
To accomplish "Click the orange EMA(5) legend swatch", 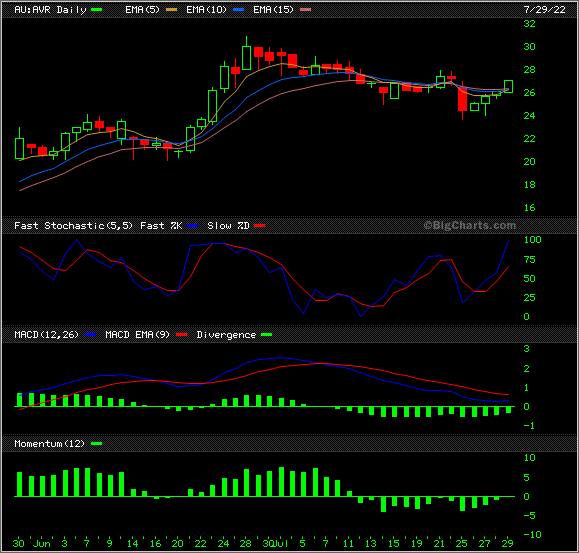I will click(171, 10).
